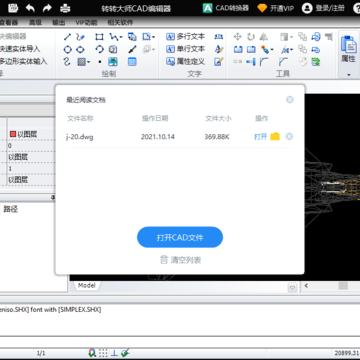Click the green check status icon
360x360 pixels.
point(125,353)
